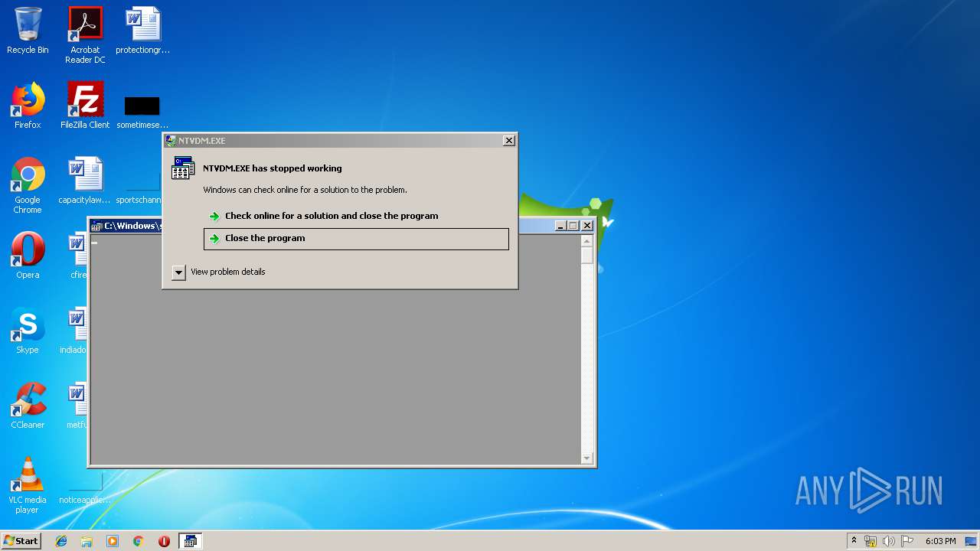Click the Start button

pyautogui.click(x=21, y=540)
